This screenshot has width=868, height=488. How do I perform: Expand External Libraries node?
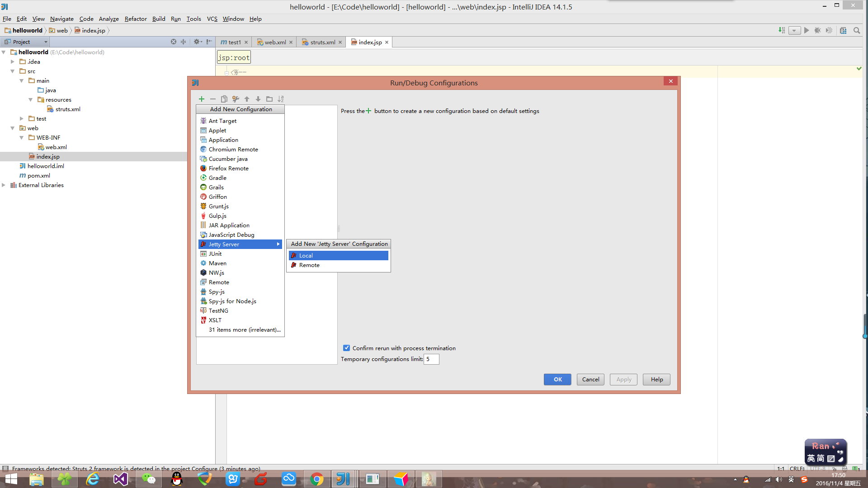pos(4,185)
